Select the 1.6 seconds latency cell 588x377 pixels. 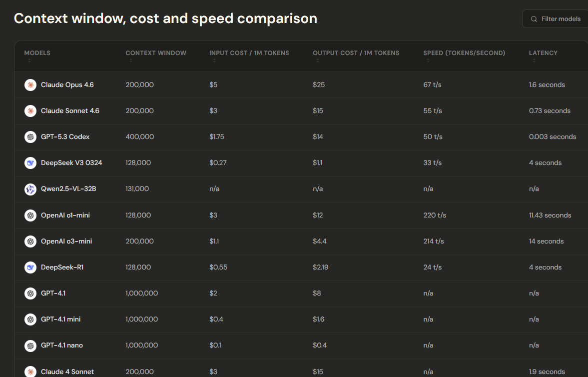(x=547, y=85)
